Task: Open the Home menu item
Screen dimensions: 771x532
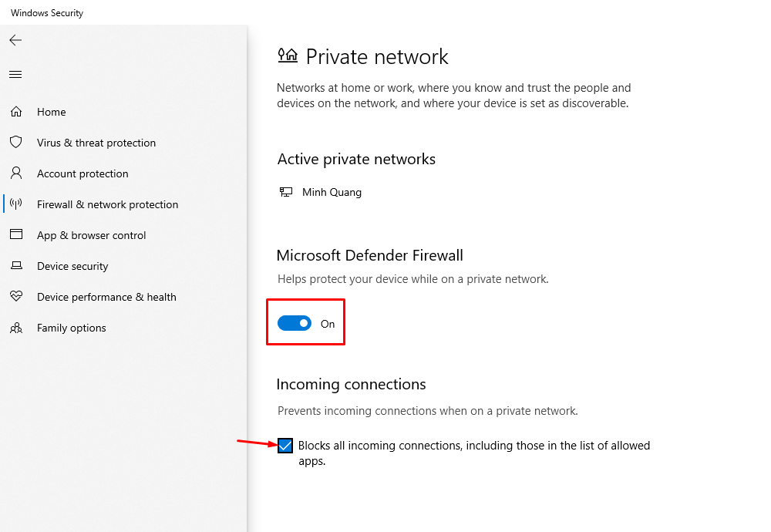Action: tap(52, 112)
